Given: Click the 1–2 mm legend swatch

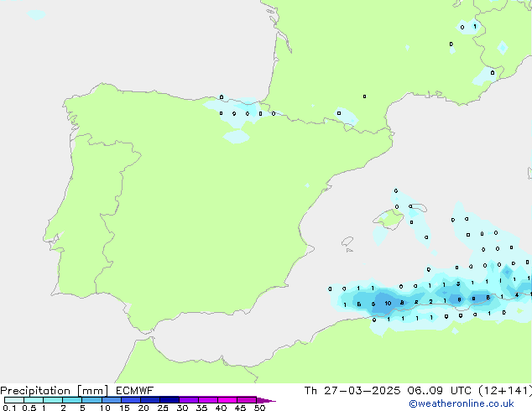Looking at the screenshot, I should pyautogui.click(x=53, y=400).
